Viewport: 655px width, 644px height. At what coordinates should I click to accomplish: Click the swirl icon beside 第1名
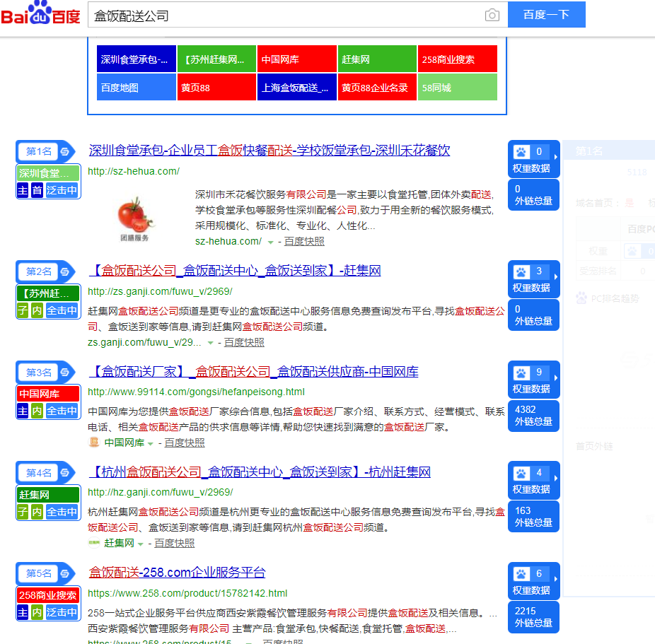coord(65,151)
